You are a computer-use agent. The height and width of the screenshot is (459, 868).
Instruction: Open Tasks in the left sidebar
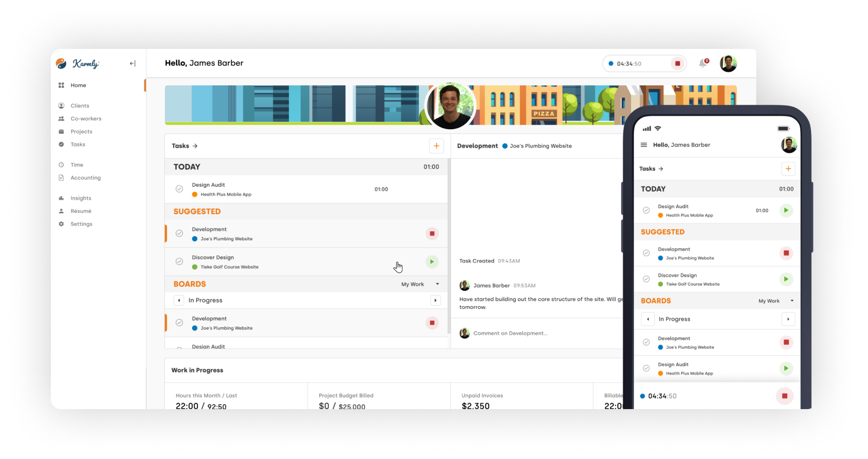click(78, 145)
